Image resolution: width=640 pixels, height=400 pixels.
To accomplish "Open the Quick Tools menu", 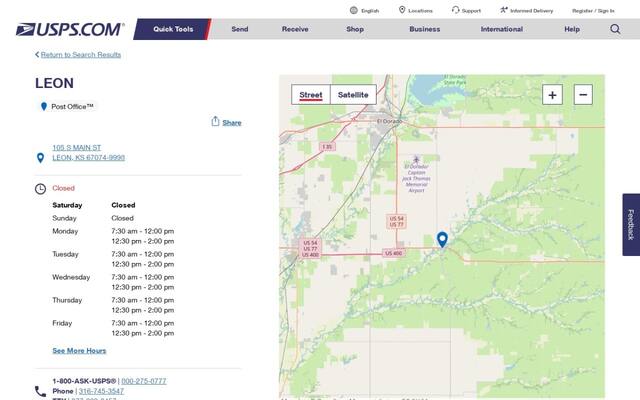I will pyautogui.click(x=173, y=29).
